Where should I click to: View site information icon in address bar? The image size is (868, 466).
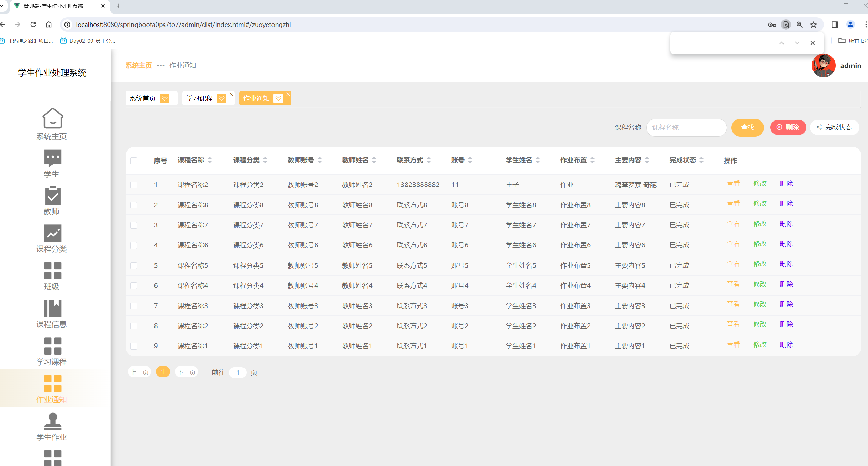point(68,25)
